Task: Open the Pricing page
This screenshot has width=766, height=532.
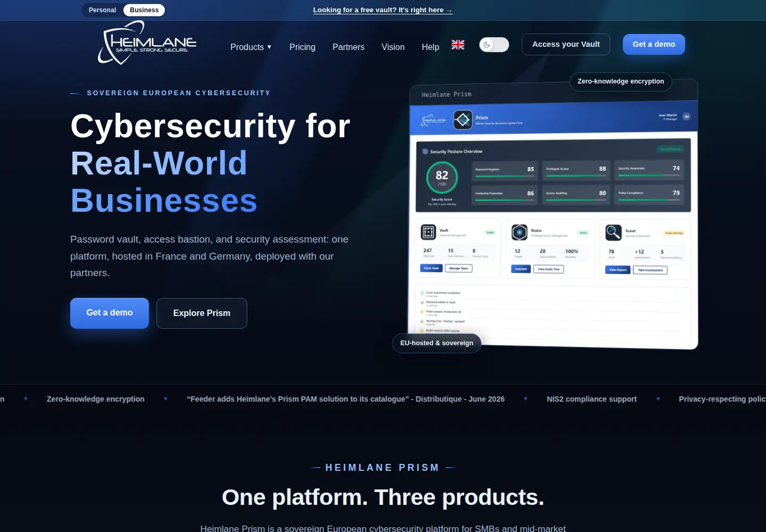Action: [302, 47]
